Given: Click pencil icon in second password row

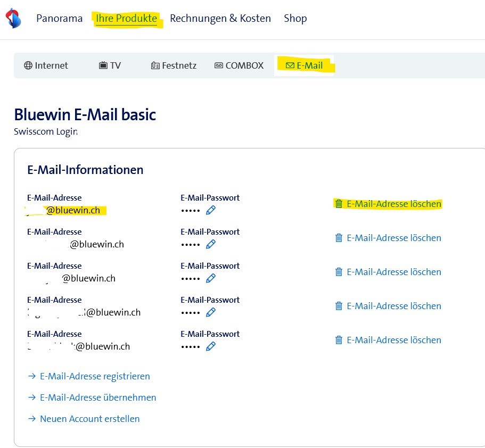Looking at the screenshot, I should pyautogui.click(x=211, y=244).
